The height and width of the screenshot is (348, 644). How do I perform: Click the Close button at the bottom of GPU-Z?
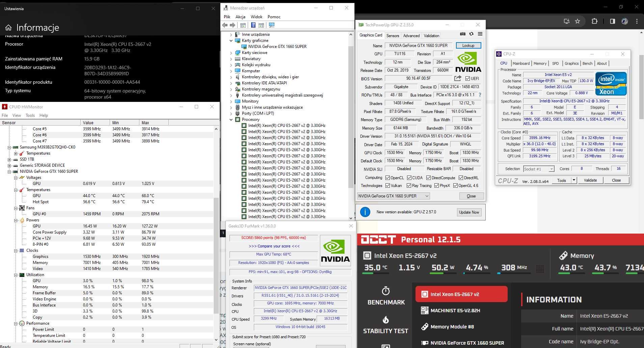(x=471, y=196)
